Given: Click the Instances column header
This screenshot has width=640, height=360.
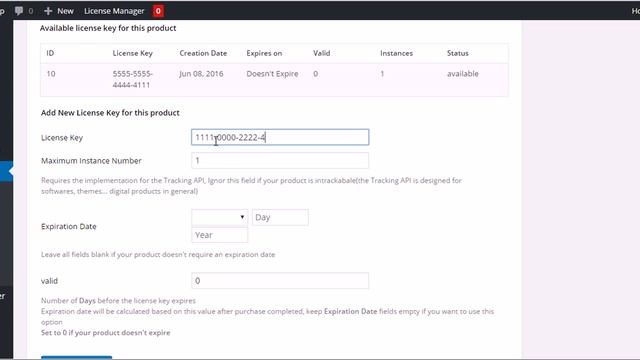Looking at the screenshot, I should tap(396, 53).
